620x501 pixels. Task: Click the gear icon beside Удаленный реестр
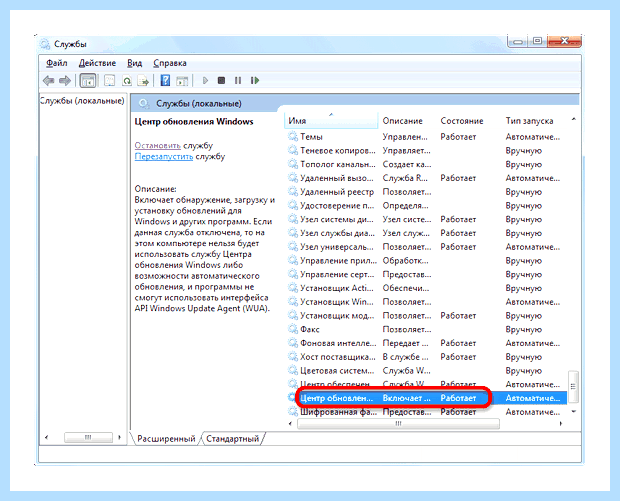pyautogui.click(x=293, y=192)
